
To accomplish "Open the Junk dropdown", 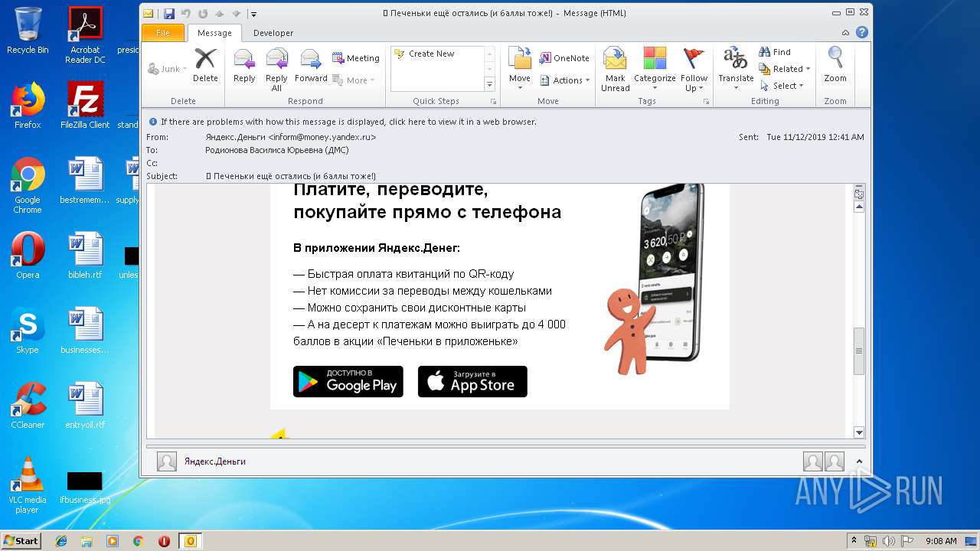I will [x=167, y=69].
